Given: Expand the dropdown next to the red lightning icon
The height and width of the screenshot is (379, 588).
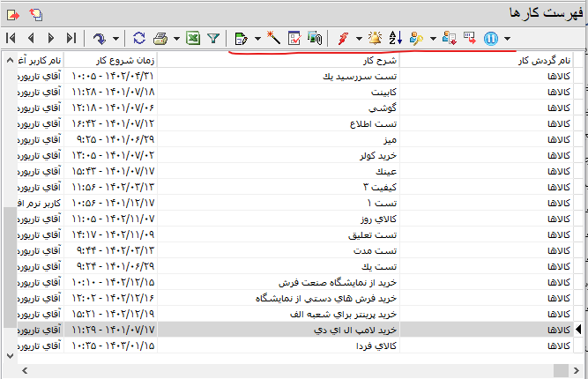Looking at the screenshot, I should (x=358, y=38).
